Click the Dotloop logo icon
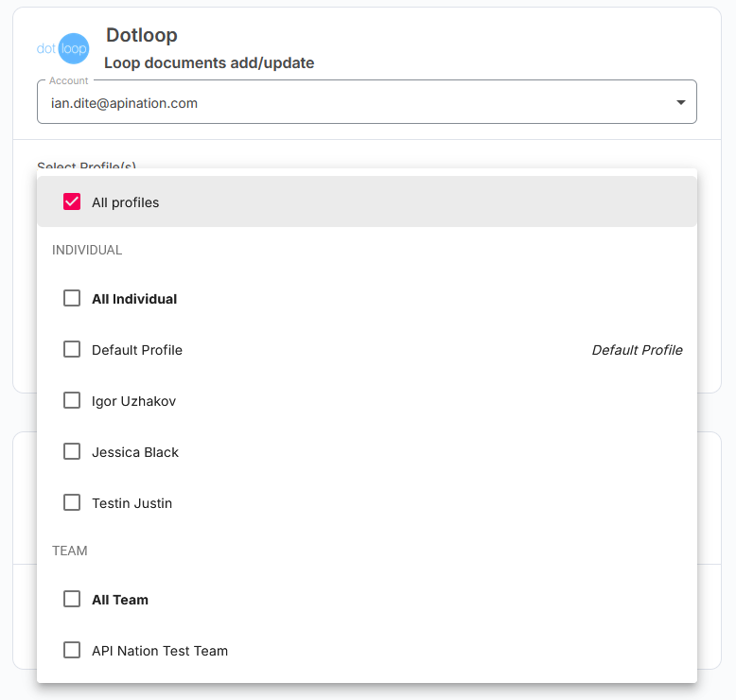 coord(63,48)
